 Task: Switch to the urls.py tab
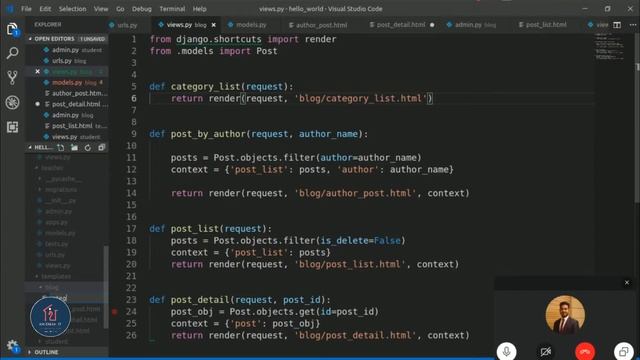point(127,25)
